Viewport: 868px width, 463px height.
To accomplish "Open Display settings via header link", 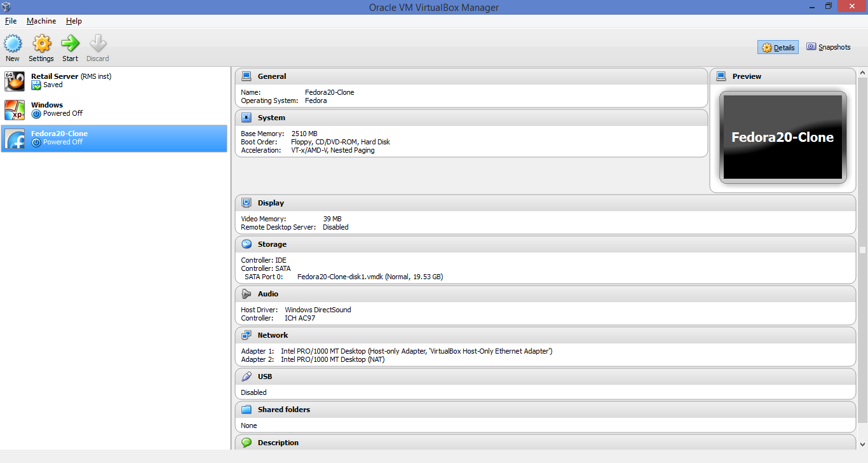I will coord(271,203).
